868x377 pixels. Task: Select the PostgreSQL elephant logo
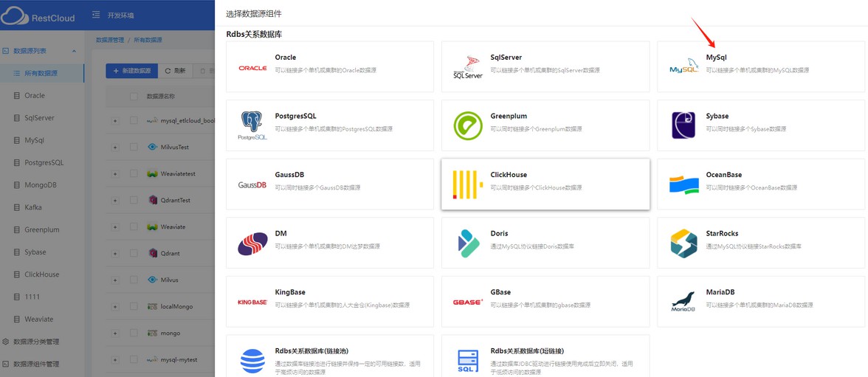coord(252,125)
